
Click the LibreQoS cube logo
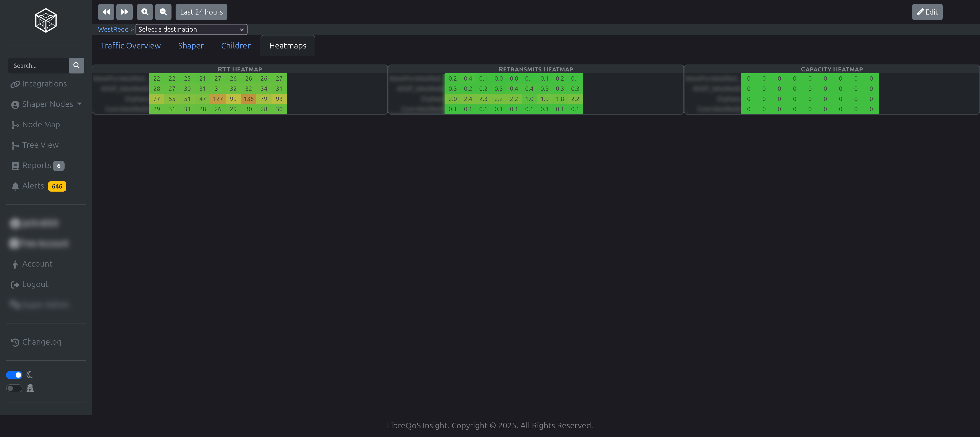coord(46,21)
